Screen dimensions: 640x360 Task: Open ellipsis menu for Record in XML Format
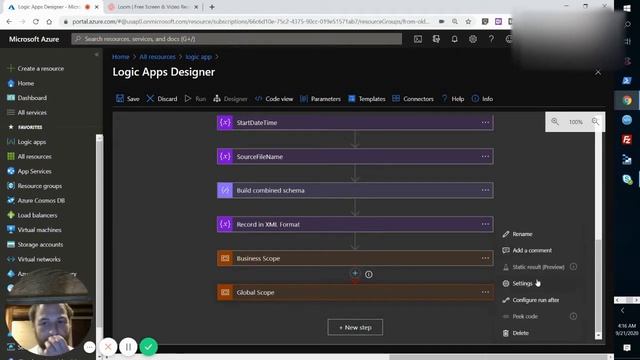pos(485,224)
